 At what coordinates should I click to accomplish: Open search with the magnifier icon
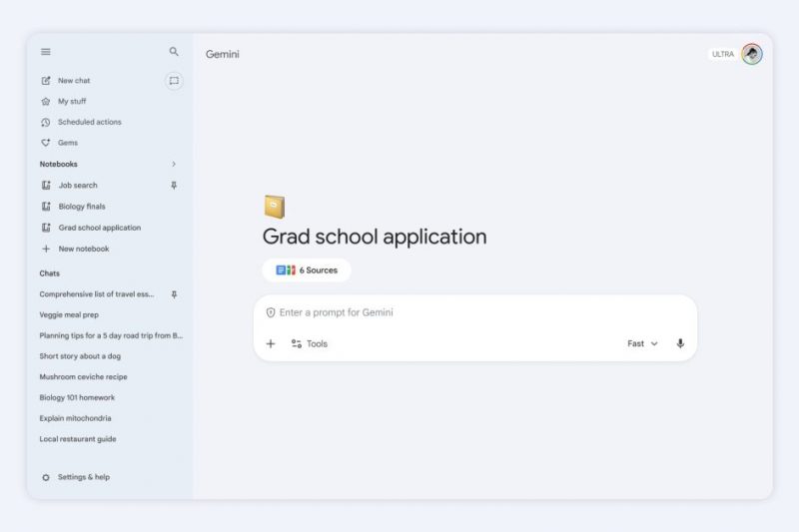pos(174,52)
